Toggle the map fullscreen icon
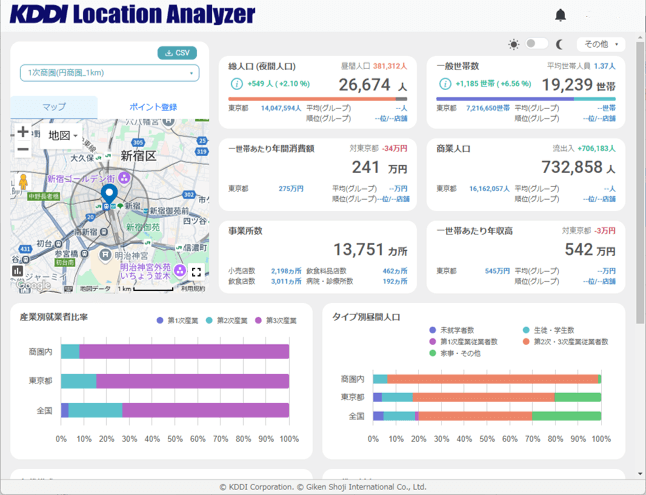 pyautogui.click(x=196, y=272)
